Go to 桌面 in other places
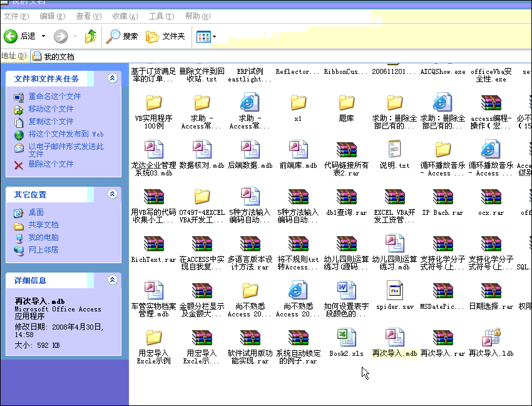The width and height of the screenshot is (532, 406). [36, 212]
